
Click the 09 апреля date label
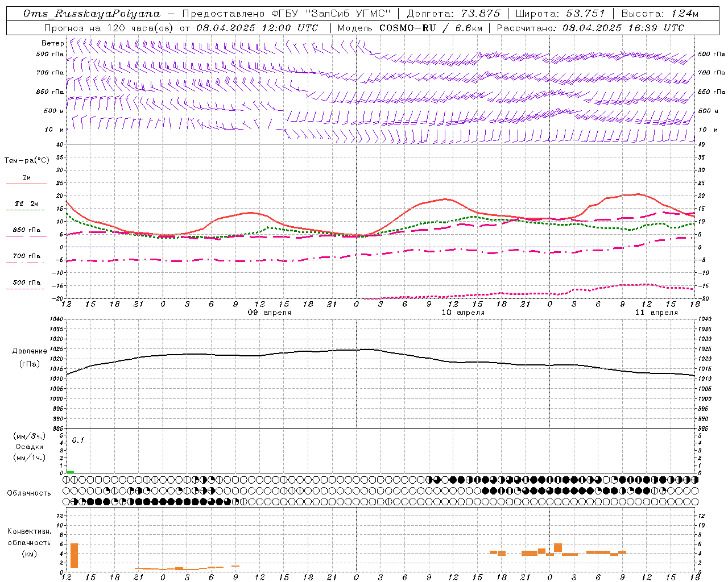click(269, 313)
